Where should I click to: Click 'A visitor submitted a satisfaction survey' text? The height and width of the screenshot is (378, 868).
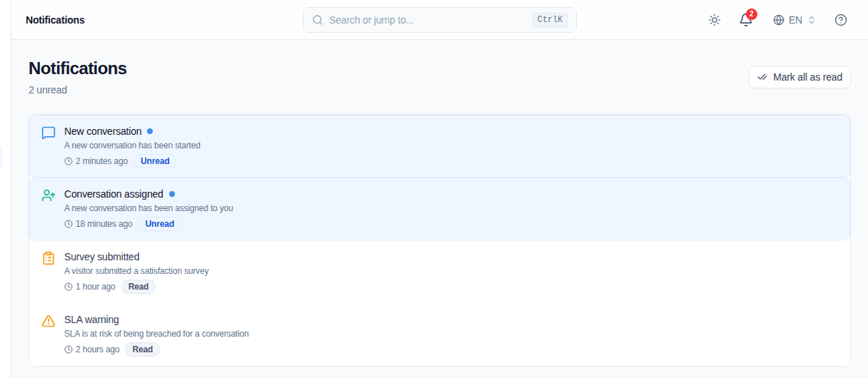136,271
